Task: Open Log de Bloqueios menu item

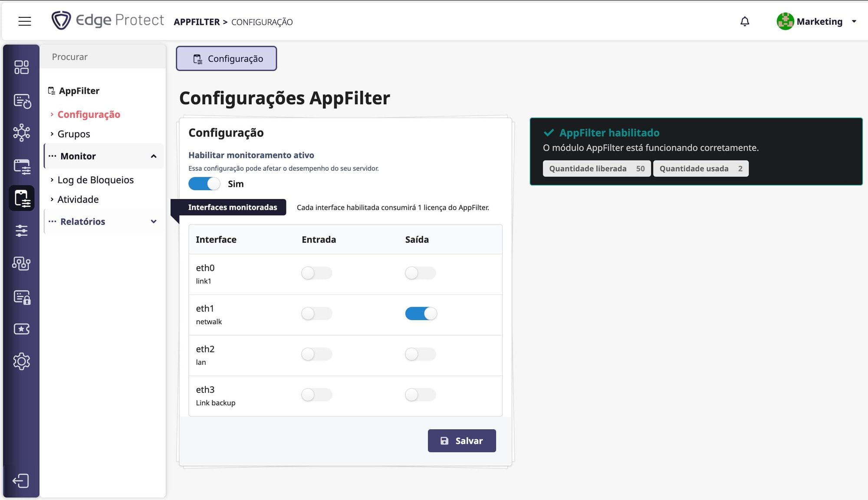Action: point(95,180)
